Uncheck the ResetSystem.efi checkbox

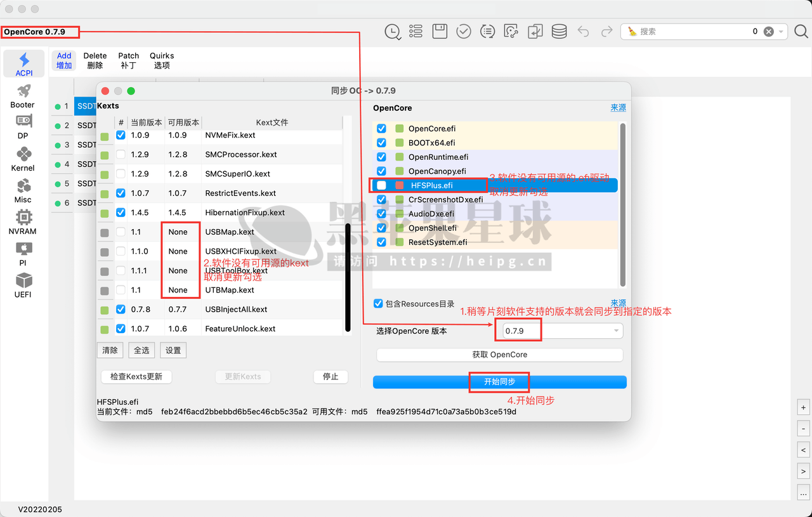(381, 242)
